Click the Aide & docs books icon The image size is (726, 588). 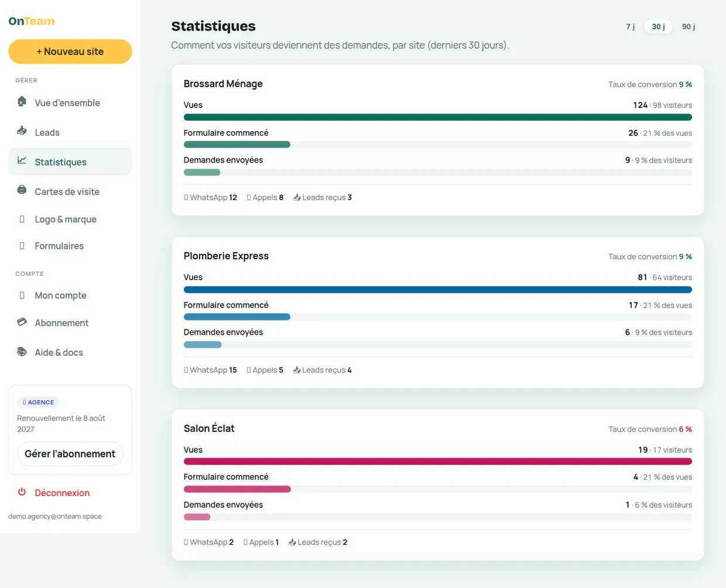(x=22, y=352)
